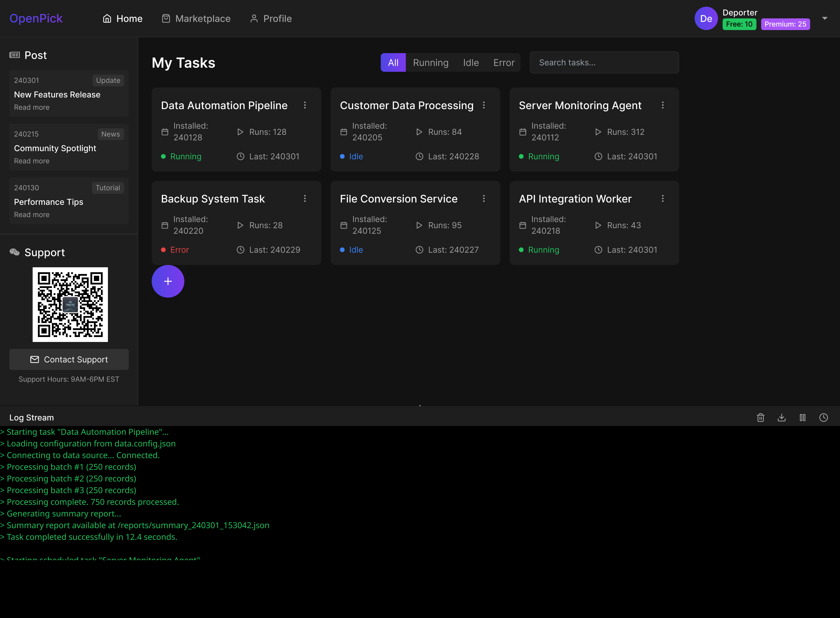Filter tasks by Idle status
Screen dimensions: 840x618
click(471, 62)
